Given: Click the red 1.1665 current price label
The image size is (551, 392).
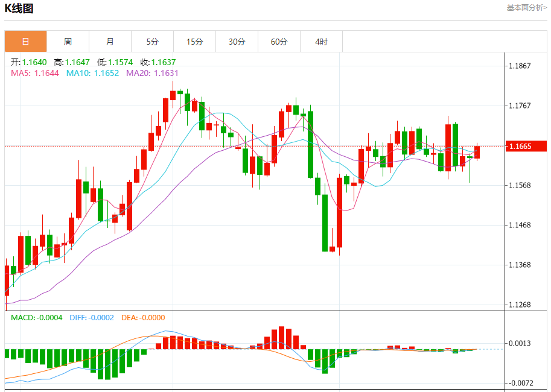Looking at the screenshot, I should pyautogui.click(x=526, y=146).
